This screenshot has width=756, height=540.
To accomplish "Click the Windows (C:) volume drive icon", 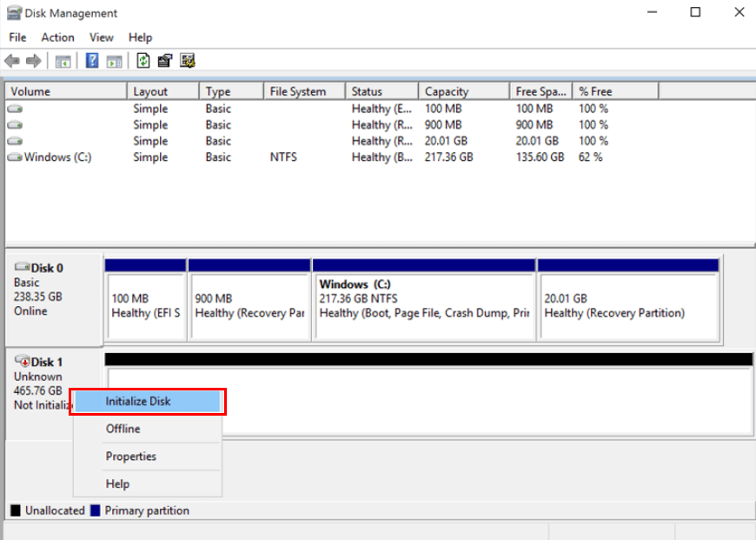I will [15, 157].
